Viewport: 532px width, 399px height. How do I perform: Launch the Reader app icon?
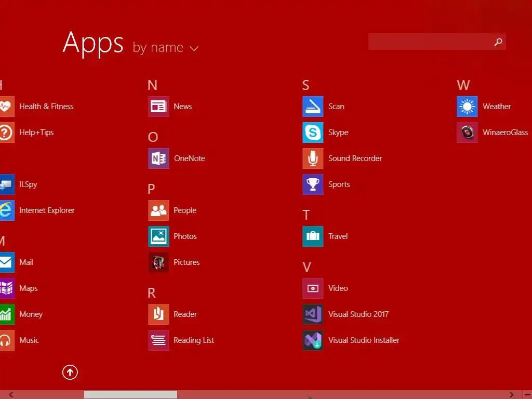(158, 314)
